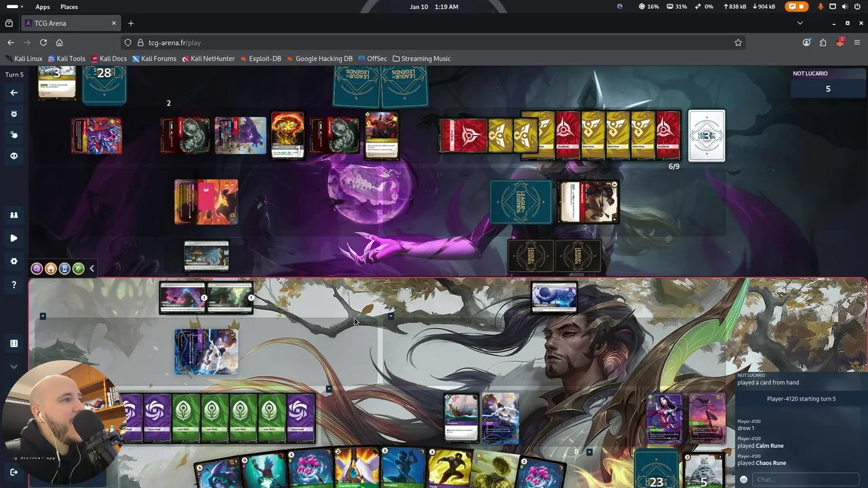The height and width of the screenshot is (488, 868).
Task: Click 'Player-4120 starting turn 5' message
Action: 801,399
